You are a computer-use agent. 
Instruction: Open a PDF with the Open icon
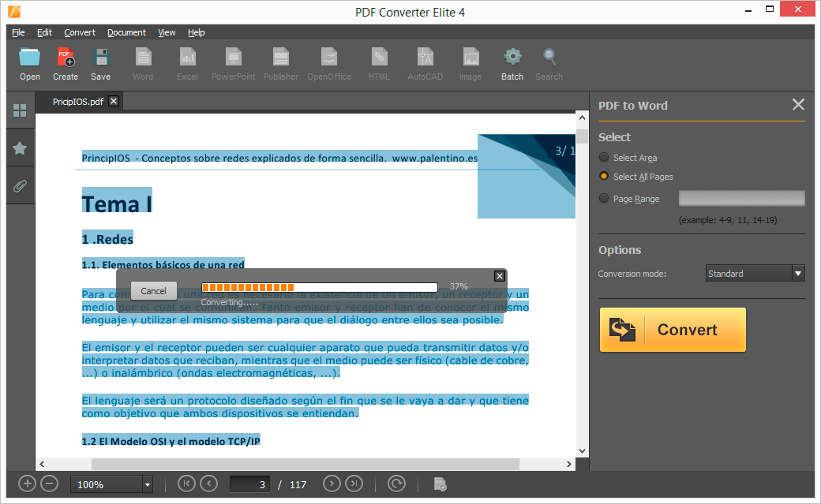29,63
